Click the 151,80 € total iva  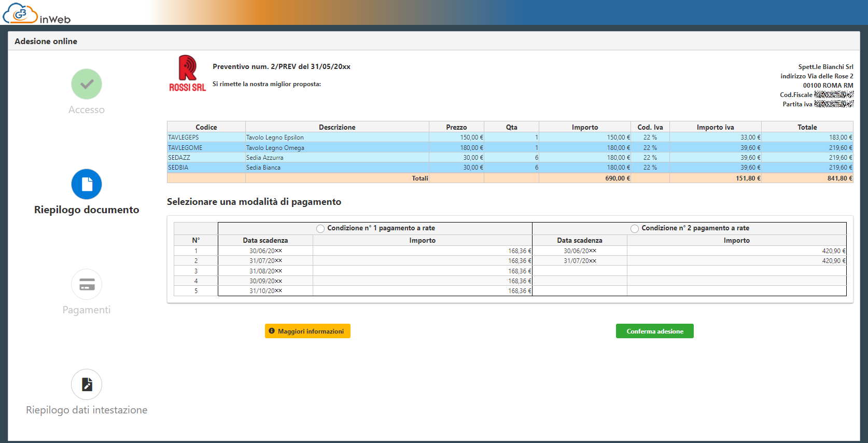[748, 178]
